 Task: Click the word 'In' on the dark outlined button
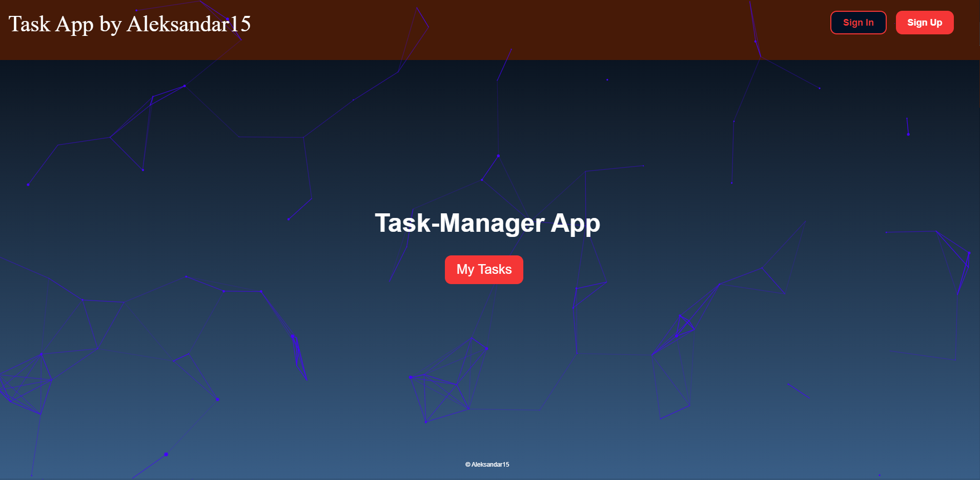(x=869, y=23)
